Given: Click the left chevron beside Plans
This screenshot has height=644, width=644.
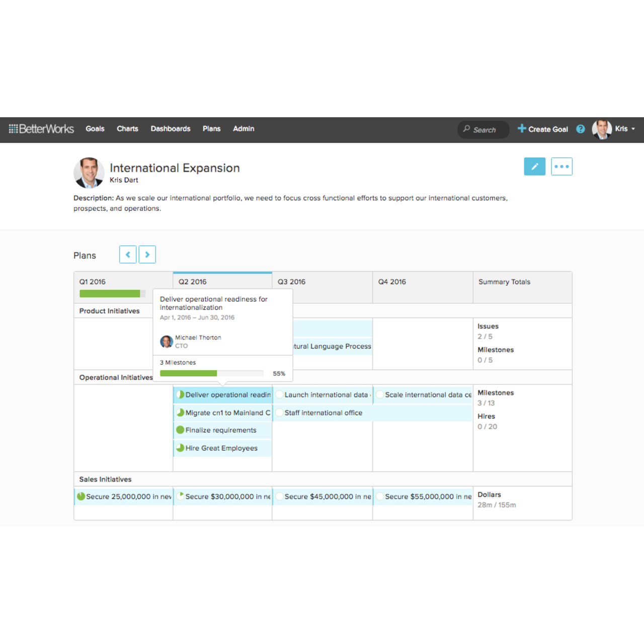Looking at the screenshot, I should coord(128,255).
